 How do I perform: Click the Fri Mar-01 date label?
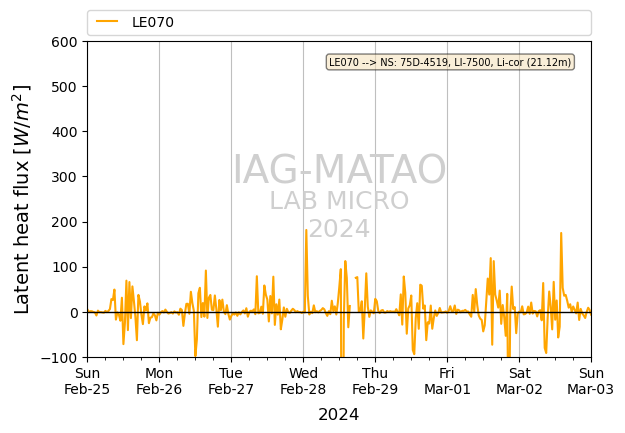click(x=447, y=381)
